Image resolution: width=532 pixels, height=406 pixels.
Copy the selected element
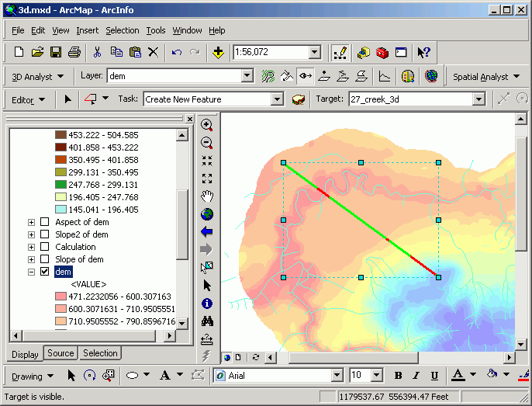[x=116, y=52]
